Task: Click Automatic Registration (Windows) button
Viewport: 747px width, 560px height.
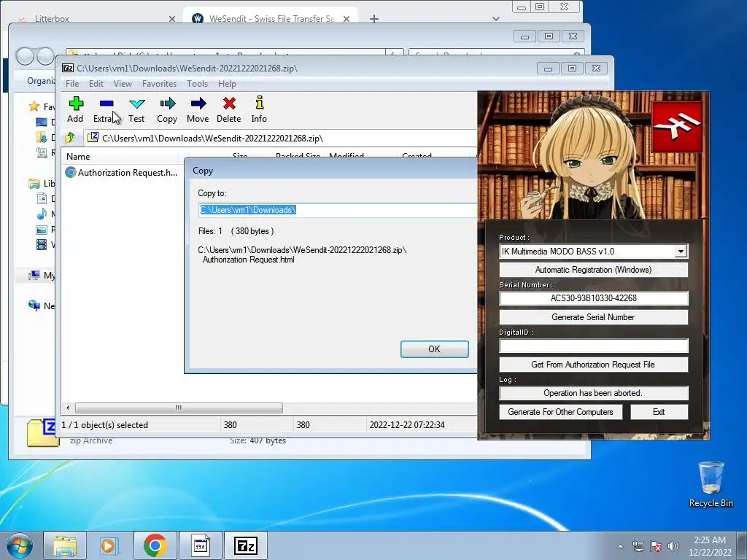Action: click(x=593, y=270)
